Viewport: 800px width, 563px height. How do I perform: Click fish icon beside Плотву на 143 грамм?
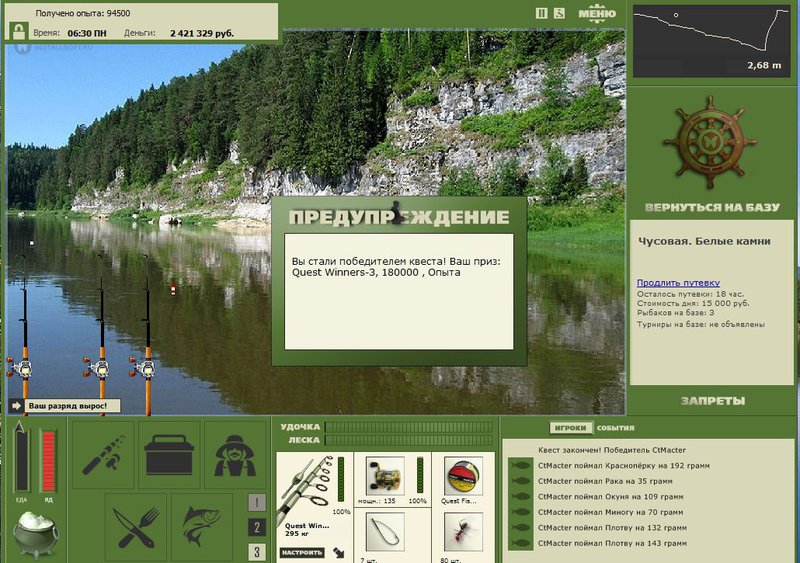coord(521,544)
